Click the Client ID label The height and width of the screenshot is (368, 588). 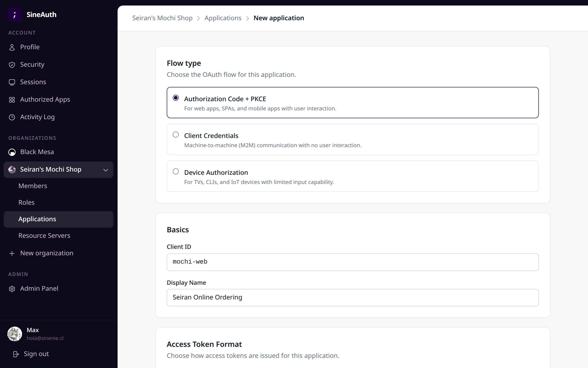point(179,247)
